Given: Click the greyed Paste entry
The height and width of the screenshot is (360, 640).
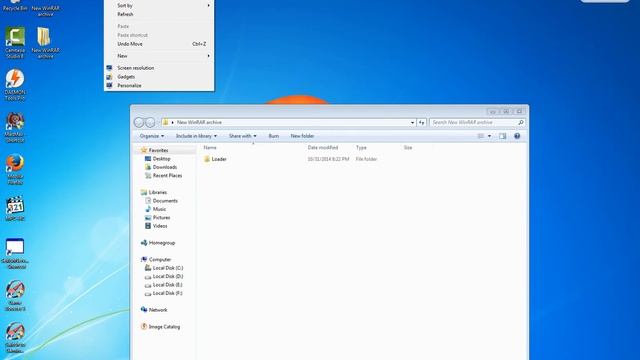Looking at the screenshot, I should (x=123, y=26).
